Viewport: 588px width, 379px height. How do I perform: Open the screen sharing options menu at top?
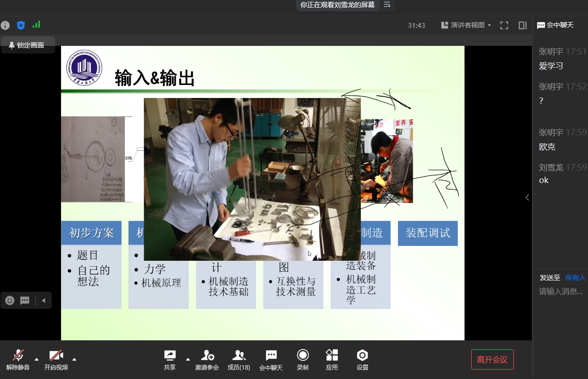[387, 5]
